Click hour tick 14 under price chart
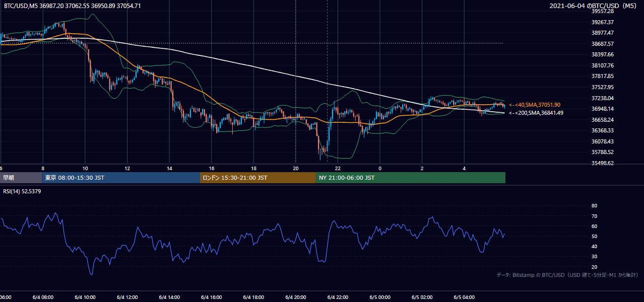The image size is (644, 302). click(169, 169)
